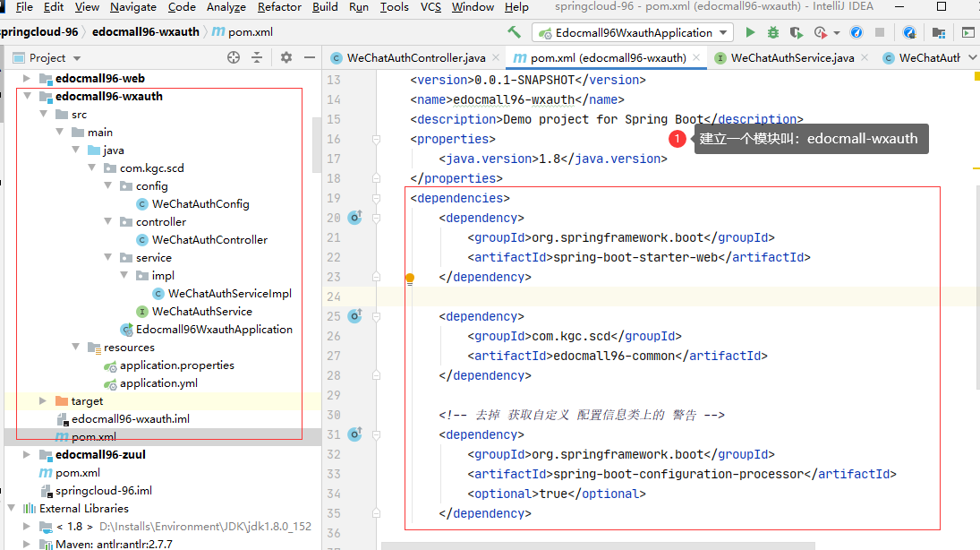Click the yellow warning indicator on editor stripe
Image resolution: width=980 pixels, height=550 pixels.
pos(976,76)
